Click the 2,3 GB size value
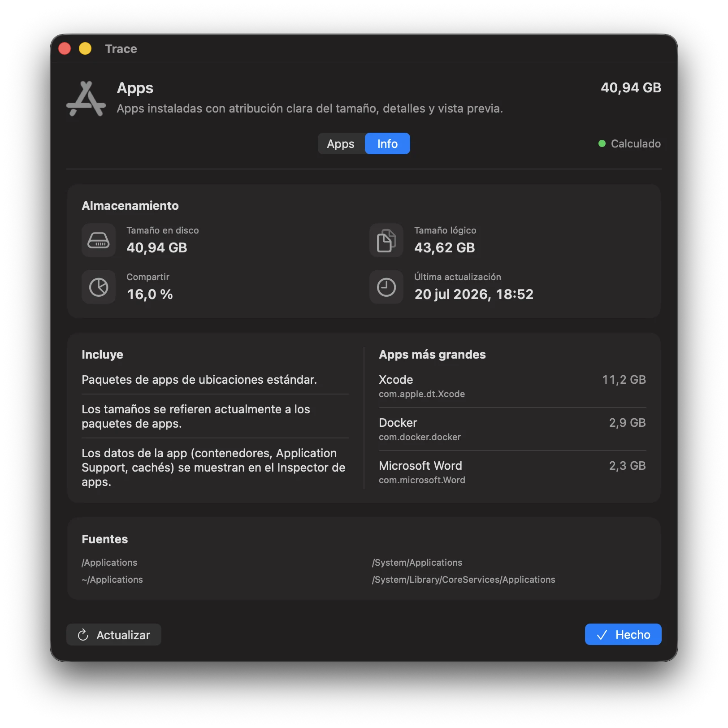 627,466
